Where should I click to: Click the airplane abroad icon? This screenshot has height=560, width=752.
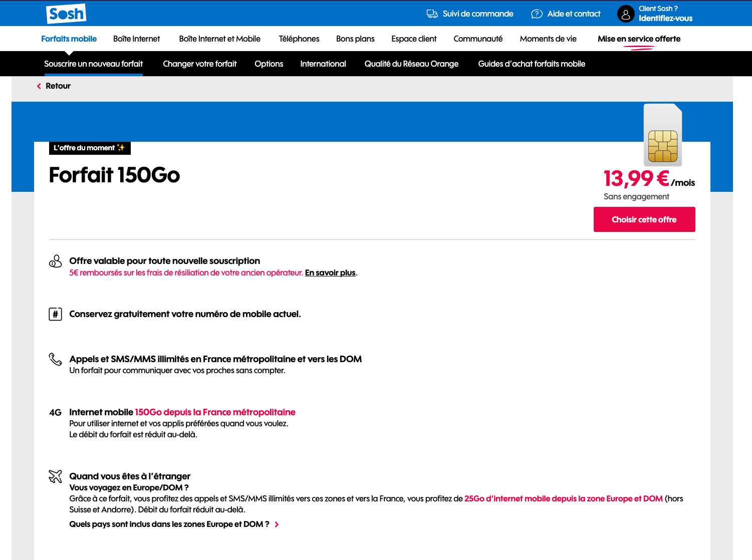click(55, 476)
